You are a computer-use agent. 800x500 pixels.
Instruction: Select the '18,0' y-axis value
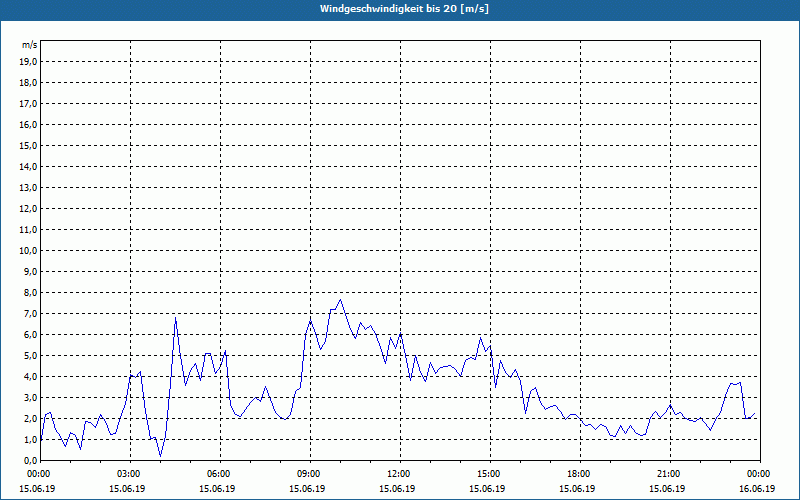click(x=28, y=83)
